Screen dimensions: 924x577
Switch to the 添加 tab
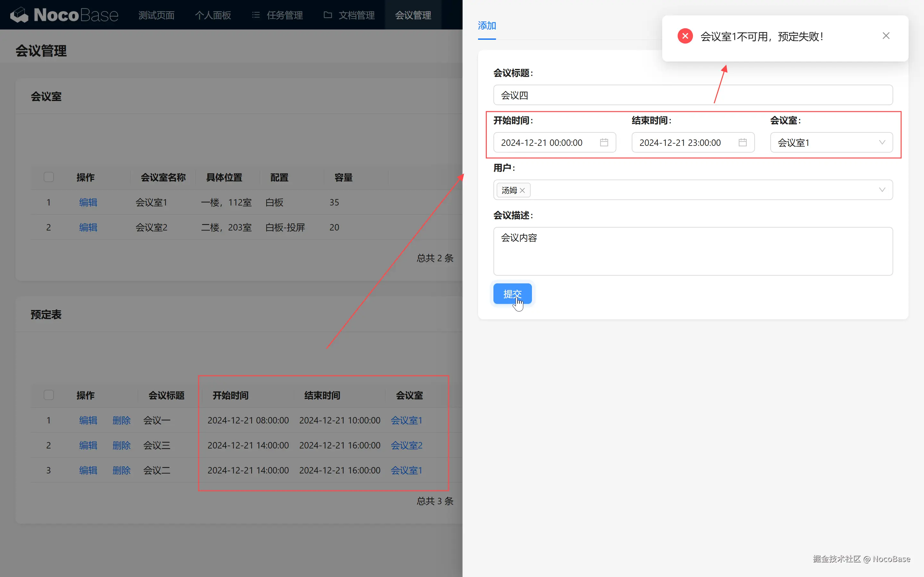[487, 26]
